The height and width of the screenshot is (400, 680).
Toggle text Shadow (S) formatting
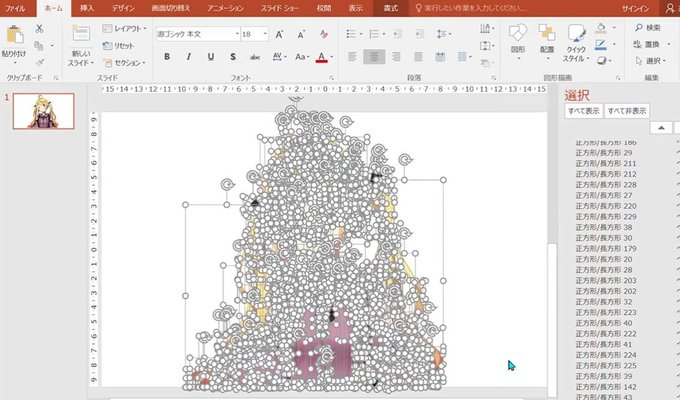[233, 57]
